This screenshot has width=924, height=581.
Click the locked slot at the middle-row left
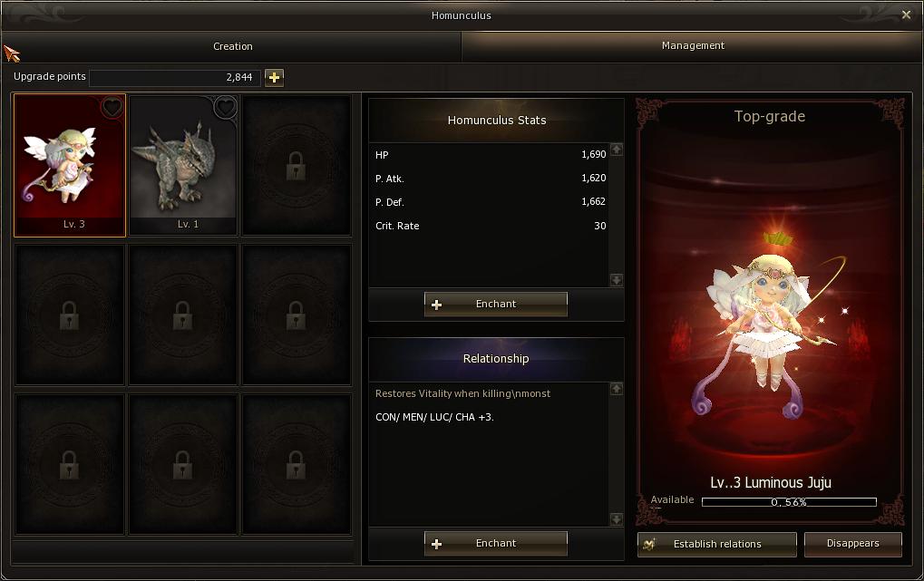[70, 315]
